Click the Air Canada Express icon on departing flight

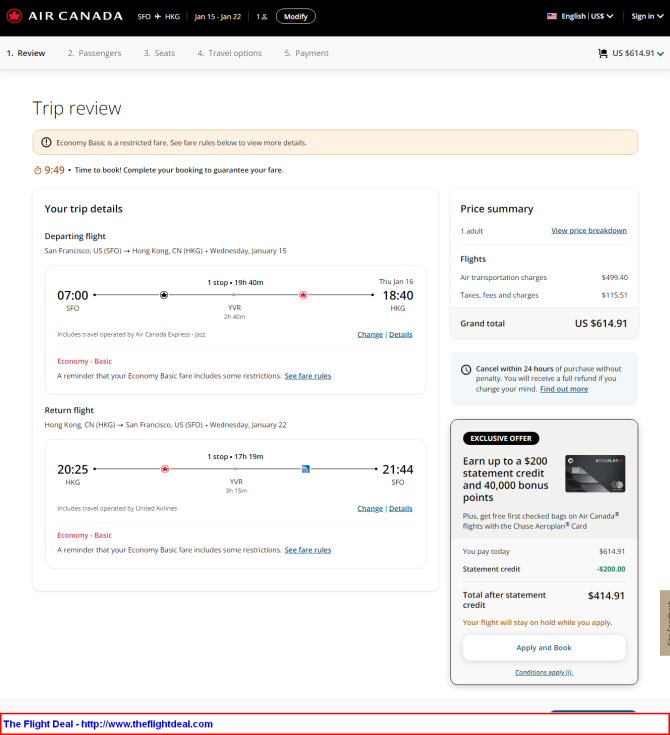164,295
